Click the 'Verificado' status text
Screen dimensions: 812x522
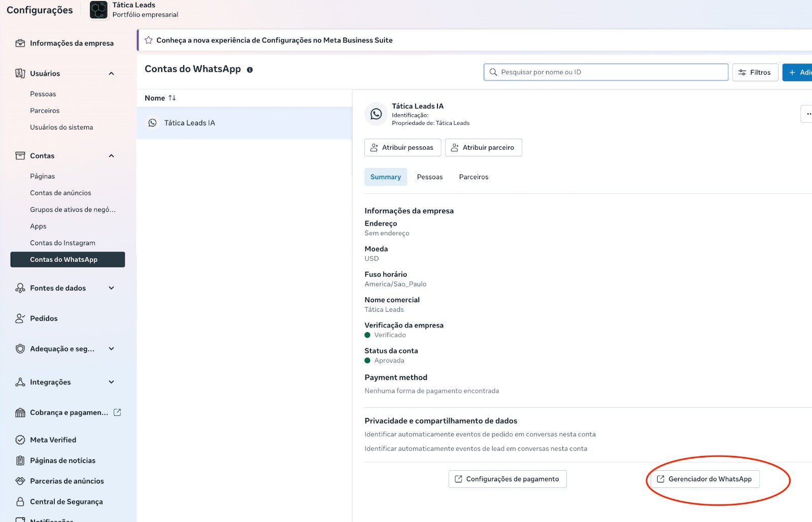(390, 335)
